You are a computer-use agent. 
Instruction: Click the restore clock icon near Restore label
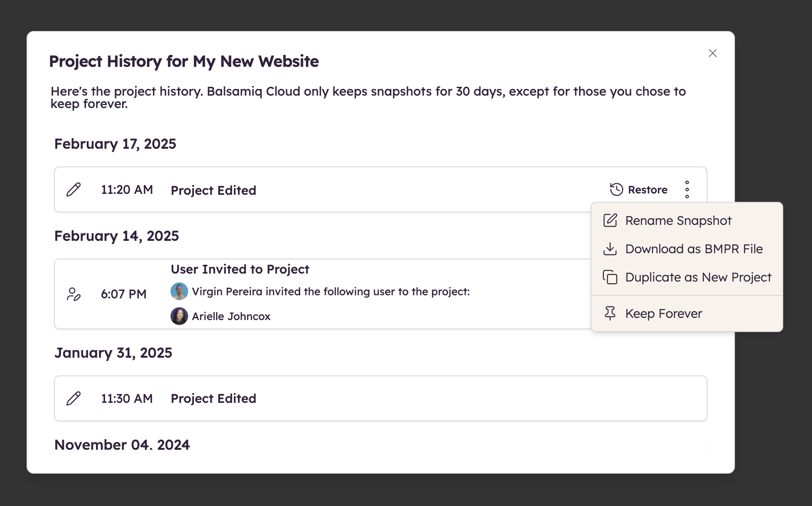coord(616,189)
